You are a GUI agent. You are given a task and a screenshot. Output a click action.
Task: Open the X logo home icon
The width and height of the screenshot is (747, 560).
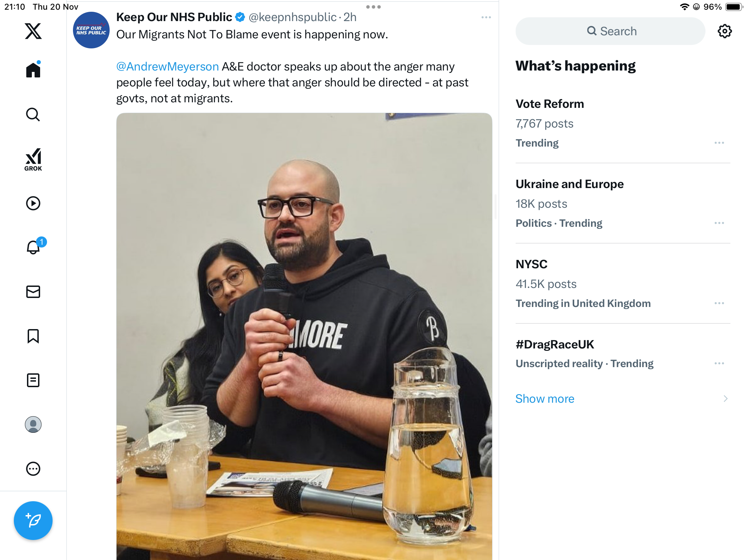[33, 31]
